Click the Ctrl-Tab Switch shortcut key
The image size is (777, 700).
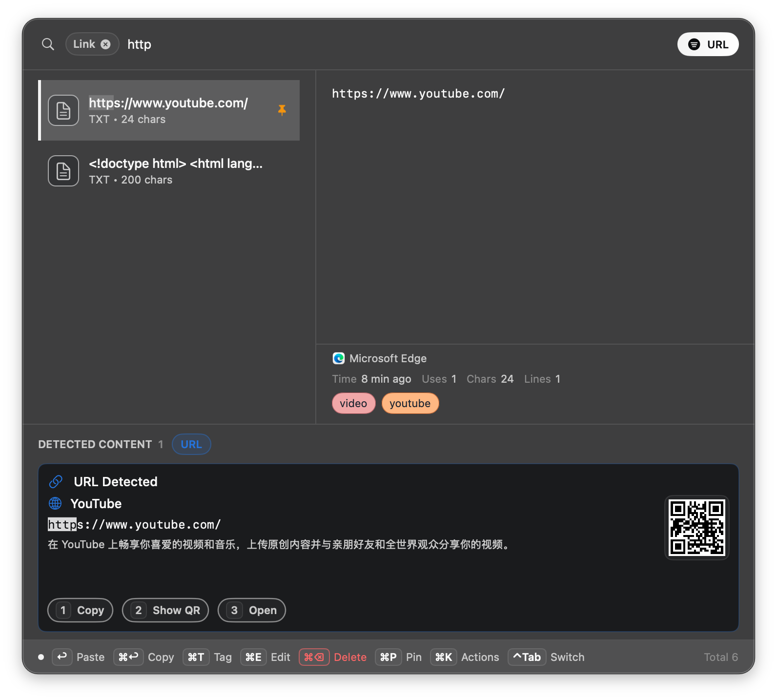coord(527,657)
